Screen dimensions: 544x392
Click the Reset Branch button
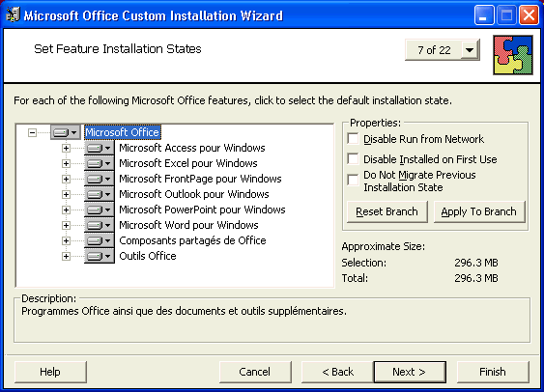click(x=387, y=211)
